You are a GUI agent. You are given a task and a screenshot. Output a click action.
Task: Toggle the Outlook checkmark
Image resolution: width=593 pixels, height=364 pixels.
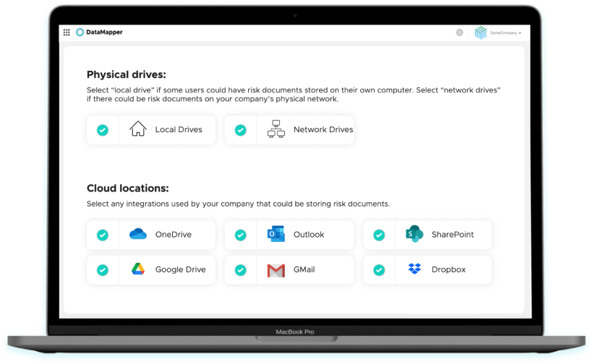point(241,235)
